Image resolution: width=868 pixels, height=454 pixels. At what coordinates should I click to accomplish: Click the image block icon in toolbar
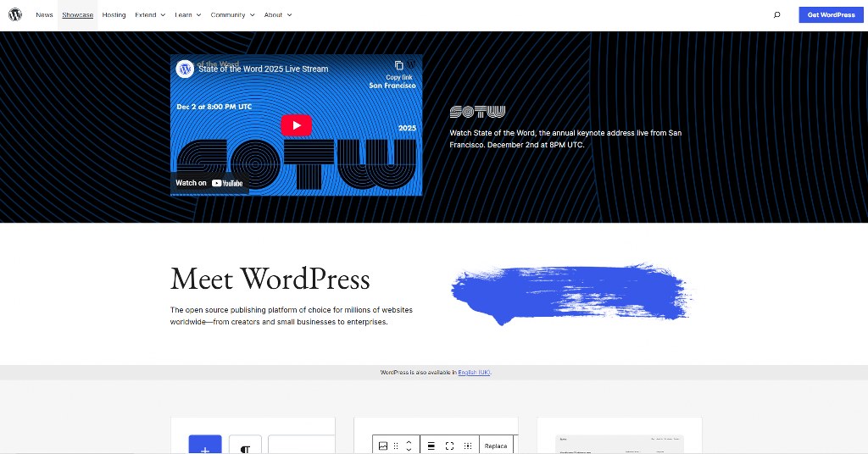pyautogui.click(x=382, y=446)
